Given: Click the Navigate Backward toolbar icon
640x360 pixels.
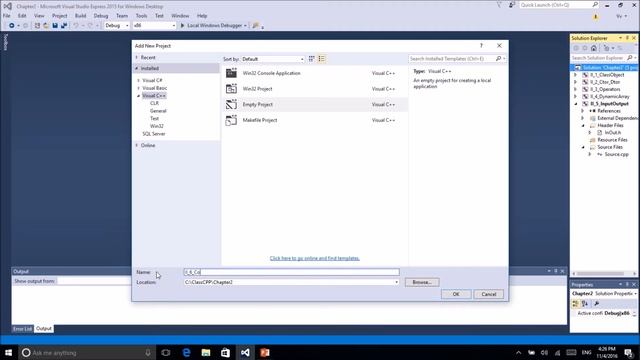Looking at the screenshot, I should (x=11, y=25).
